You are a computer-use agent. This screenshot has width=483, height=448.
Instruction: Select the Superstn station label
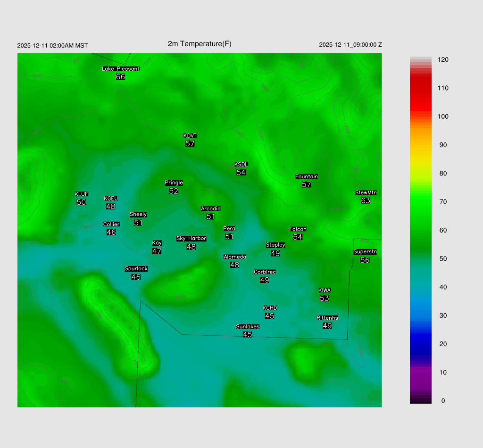(365, 252)
